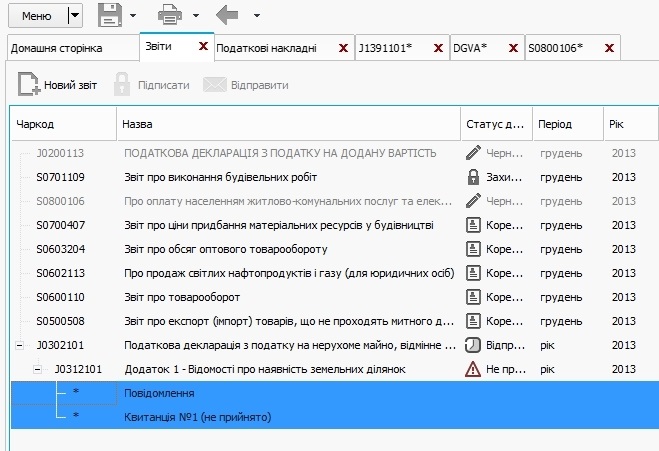Close the Податкові накладні tab
The image size is (659, 451).
(343, 48)
